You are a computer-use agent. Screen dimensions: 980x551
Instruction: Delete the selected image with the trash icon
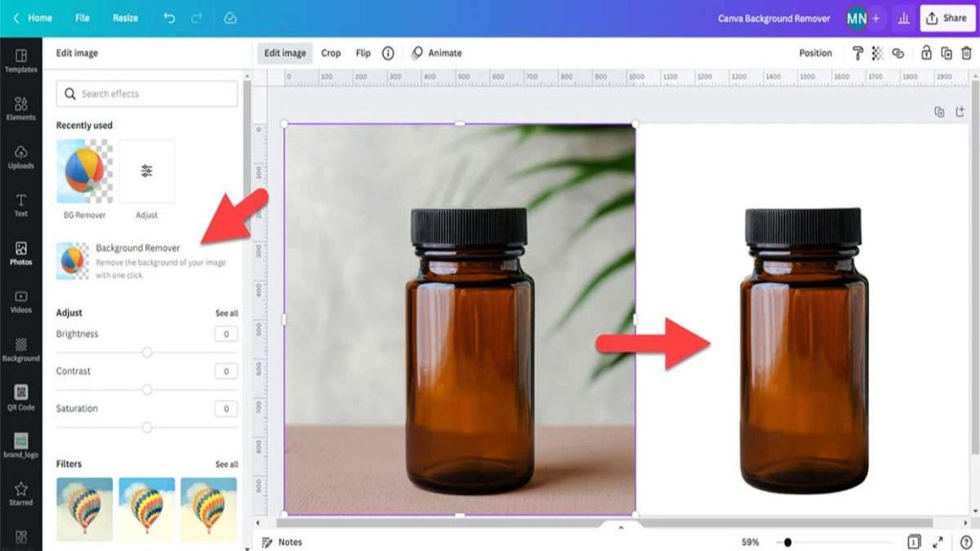tap(967, 53)
